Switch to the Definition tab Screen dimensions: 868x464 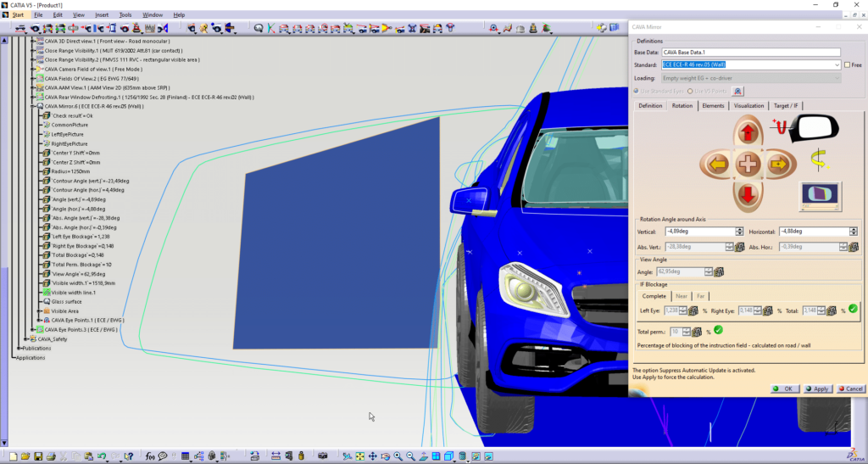(650, 106)
